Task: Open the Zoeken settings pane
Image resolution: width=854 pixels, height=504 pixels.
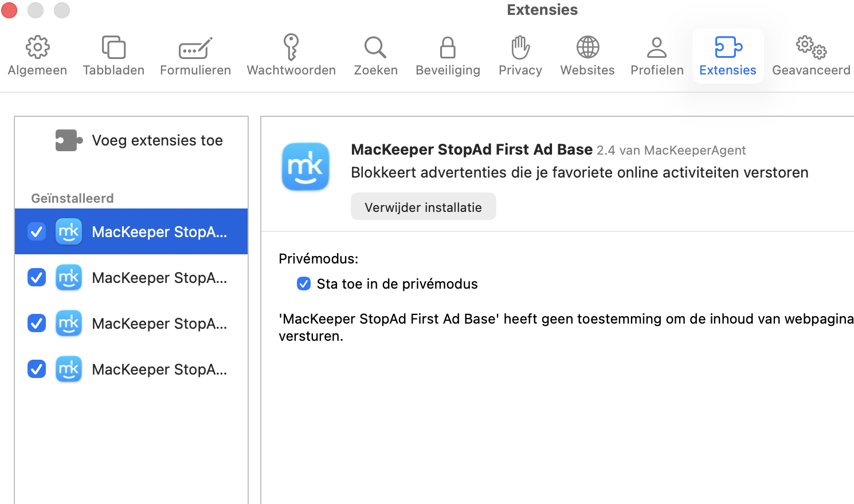Action: tap(375, 54)
